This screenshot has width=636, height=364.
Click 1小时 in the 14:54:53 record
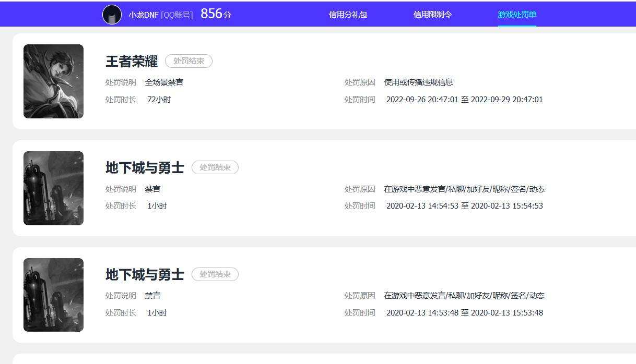(x=157, y=206)
